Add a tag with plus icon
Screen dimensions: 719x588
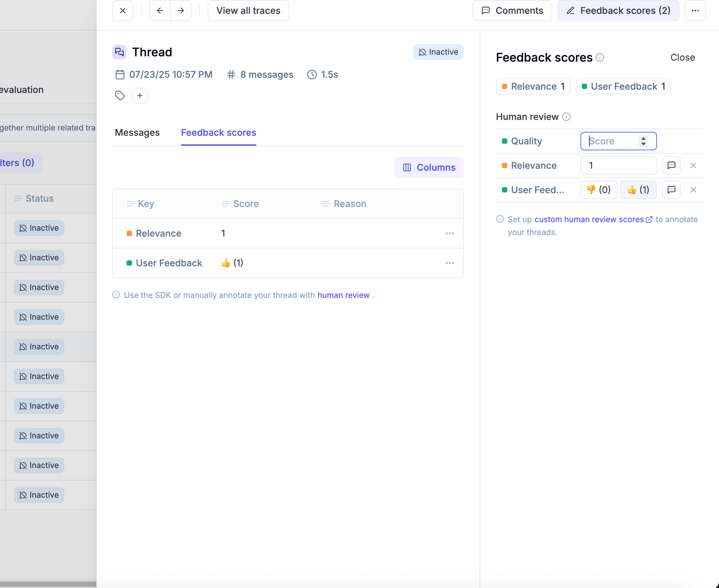click(x=140, y=96)
